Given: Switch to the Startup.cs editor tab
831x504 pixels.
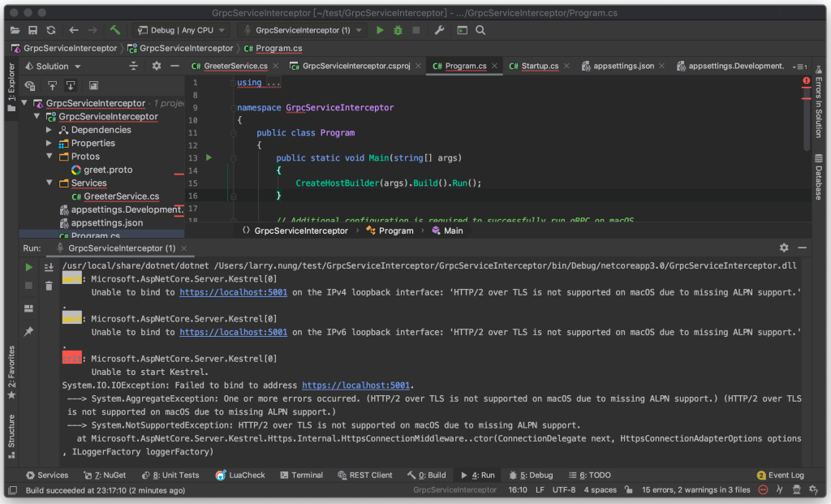Looking at the screenshot, I should [x=539, y=66].
